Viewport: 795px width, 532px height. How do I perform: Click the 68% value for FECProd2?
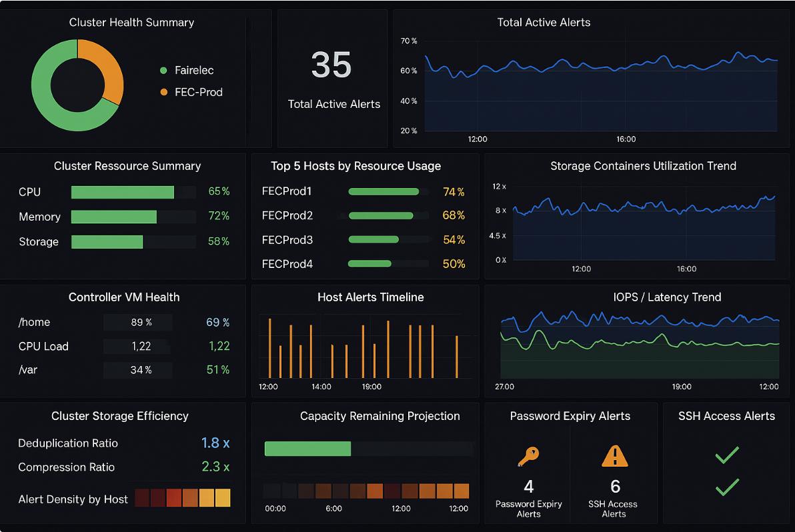pos(454,215)
